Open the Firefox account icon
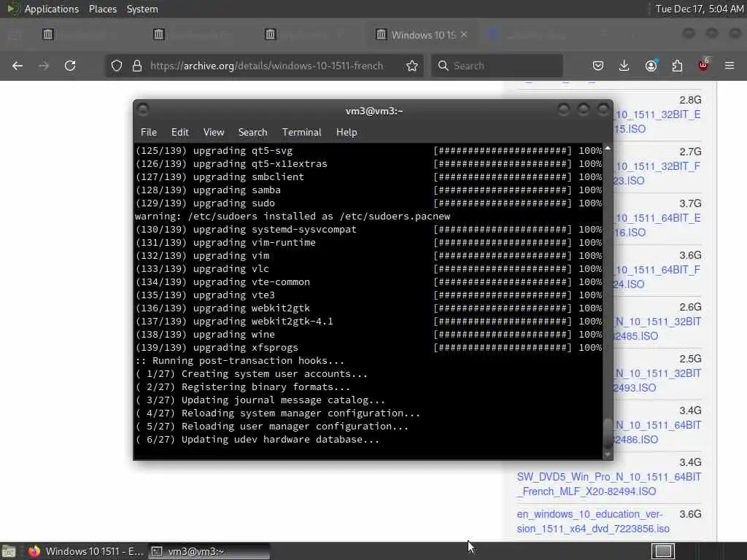This screenshot has height=560, width=747. (x=651, y=66)
